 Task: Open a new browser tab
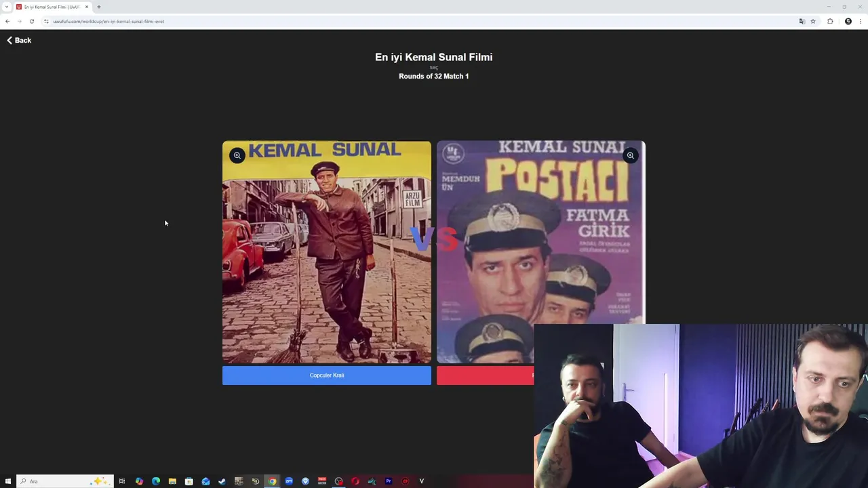point(99,7)
